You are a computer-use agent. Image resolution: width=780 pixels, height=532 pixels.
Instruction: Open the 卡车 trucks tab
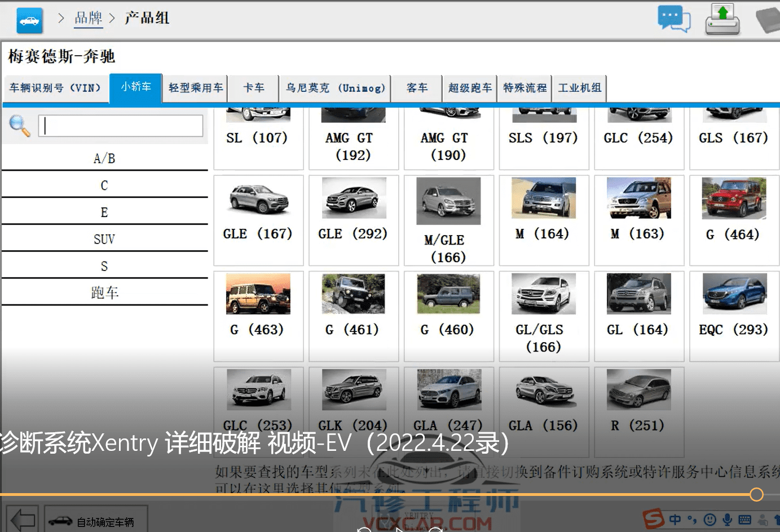click(253, 88)
